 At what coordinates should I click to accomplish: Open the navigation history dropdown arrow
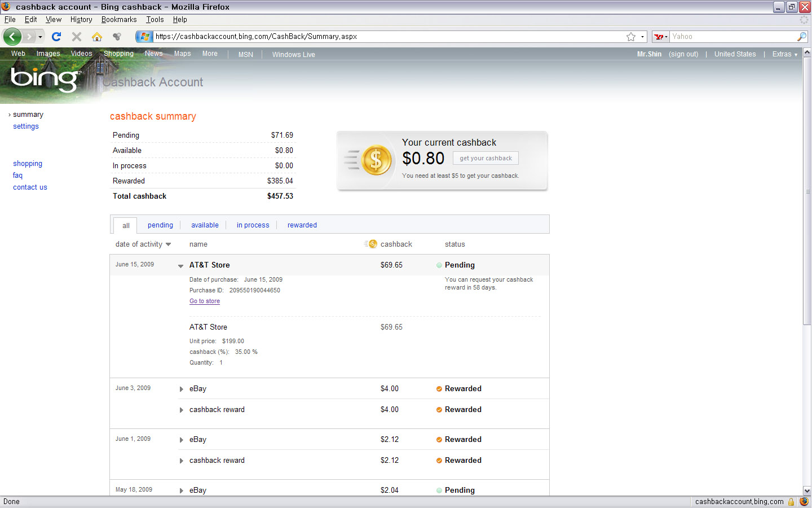(x=40, y=37)
